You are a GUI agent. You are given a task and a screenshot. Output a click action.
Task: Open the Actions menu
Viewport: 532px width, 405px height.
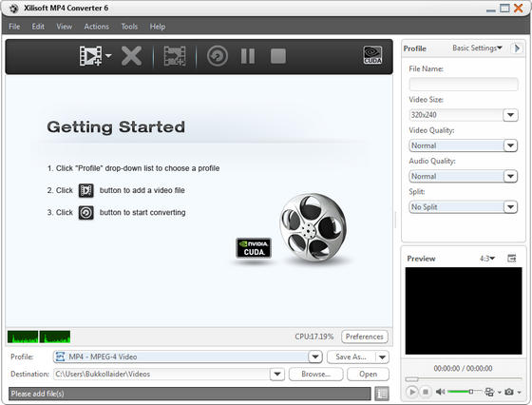click(x=96, y=27)
